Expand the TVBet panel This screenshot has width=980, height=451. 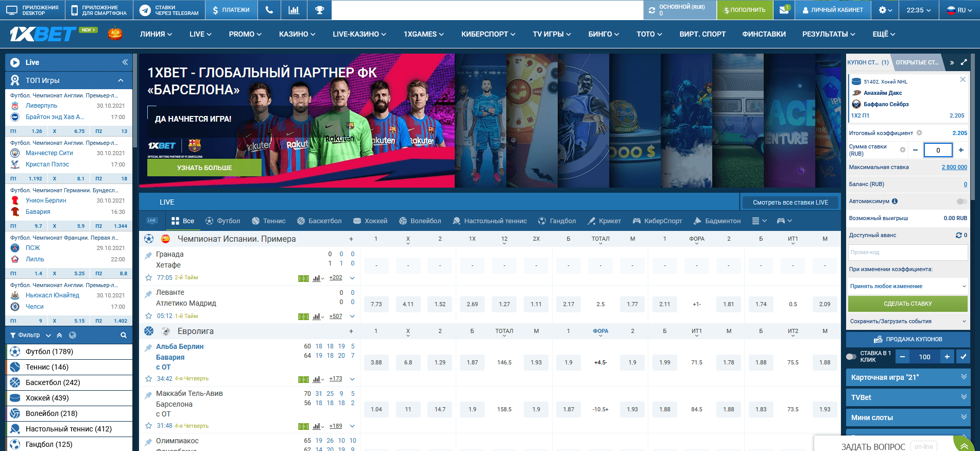point(908,397)
